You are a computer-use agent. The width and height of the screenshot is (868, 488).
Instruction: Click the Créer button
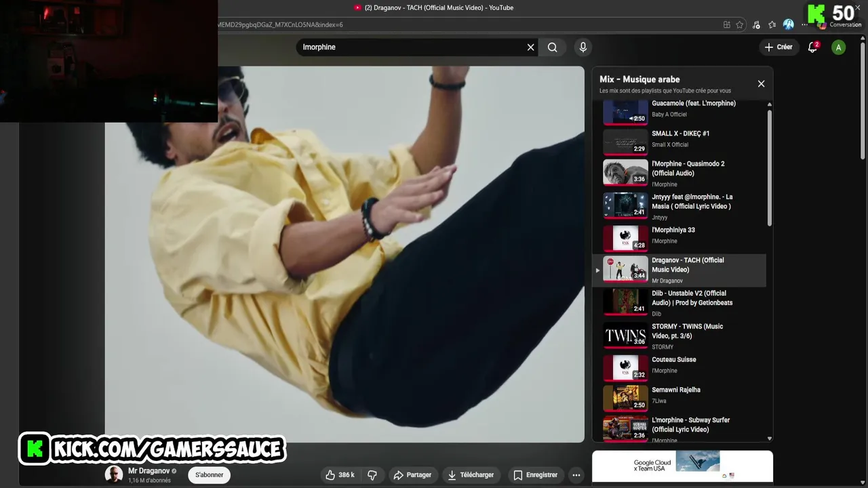(778, 47)
